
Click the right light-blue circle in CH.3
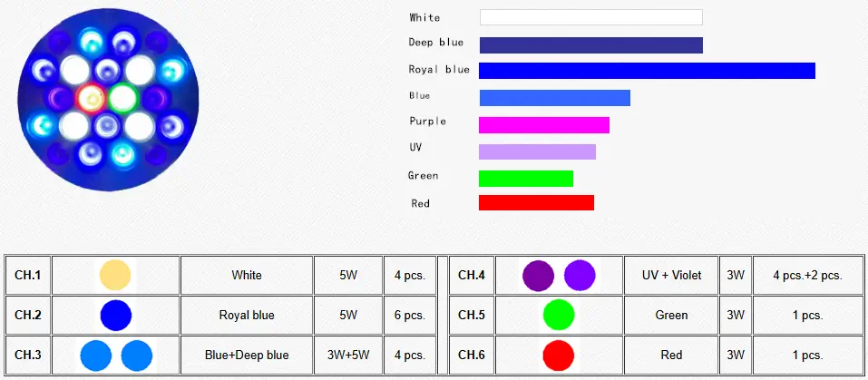click(137, 355)
